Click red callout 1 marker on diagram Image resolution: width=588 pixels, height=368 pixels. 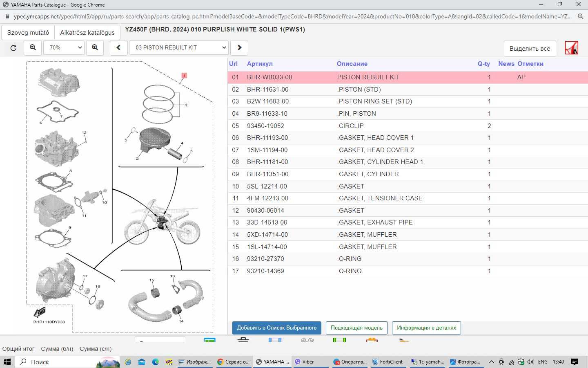pos(184,76)
